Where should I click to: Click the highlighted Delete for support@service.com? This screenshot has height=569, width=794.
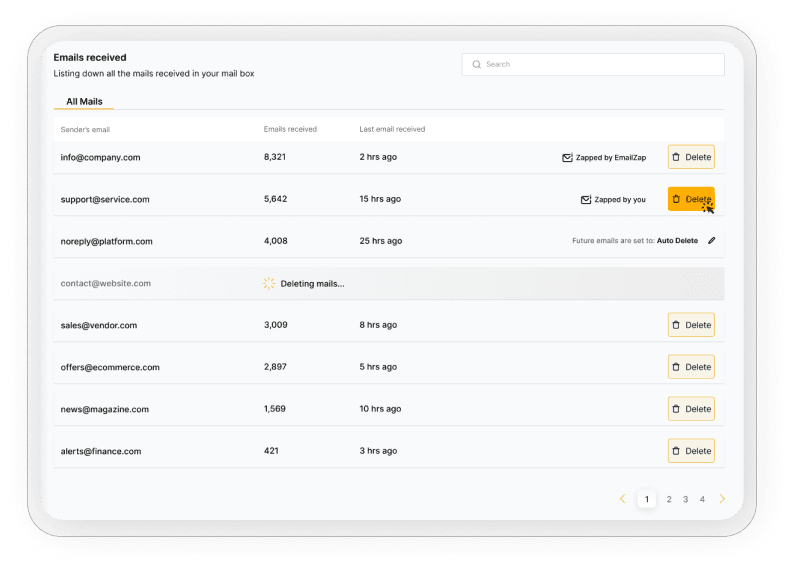point(691,199)
